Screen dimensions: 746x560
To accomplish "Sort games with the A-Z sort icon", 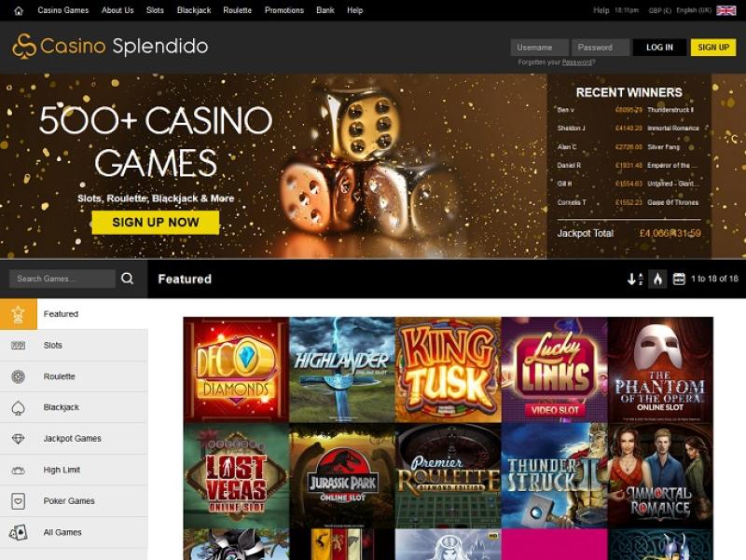I will [x=635, y=279].
